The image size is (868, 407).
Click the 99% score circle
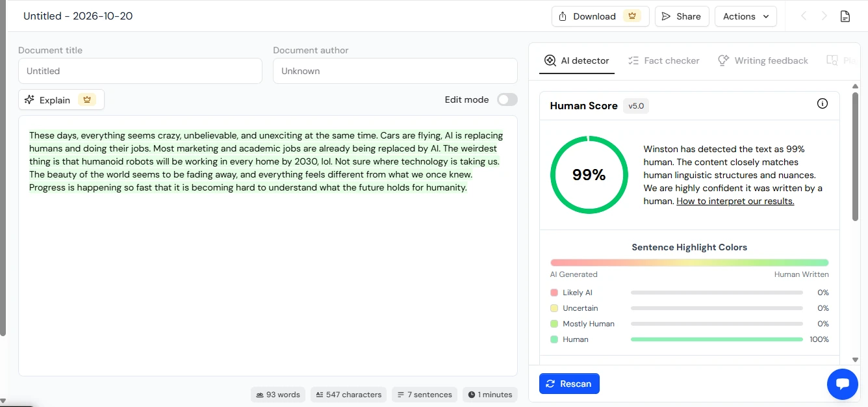[x=589, y=175]
